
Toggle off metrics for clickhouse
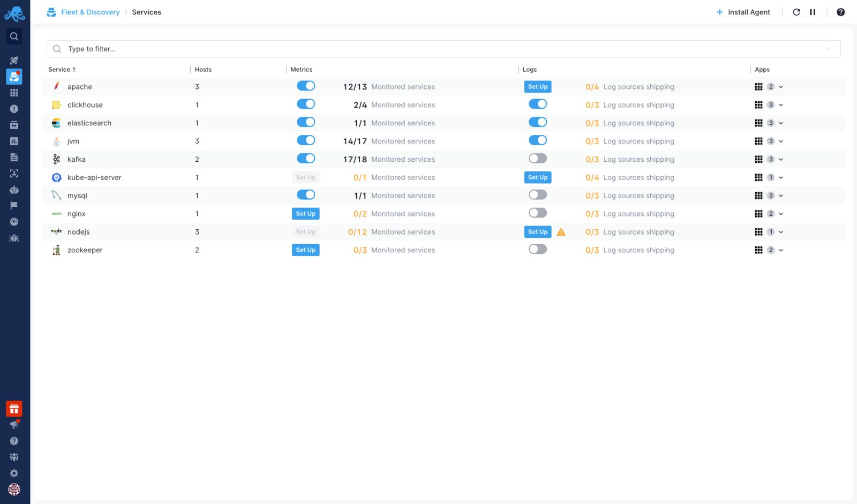(x=306, y=104)
